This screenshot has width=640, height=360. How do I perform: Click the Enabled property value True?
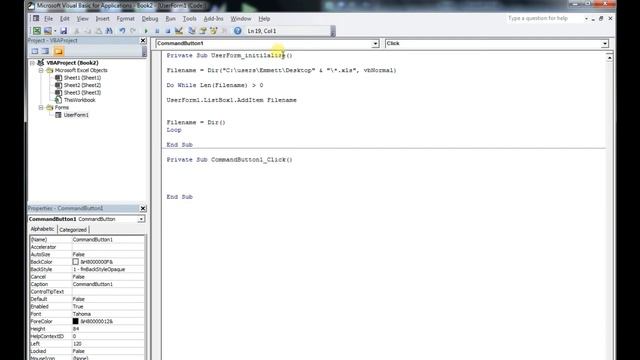108,307
